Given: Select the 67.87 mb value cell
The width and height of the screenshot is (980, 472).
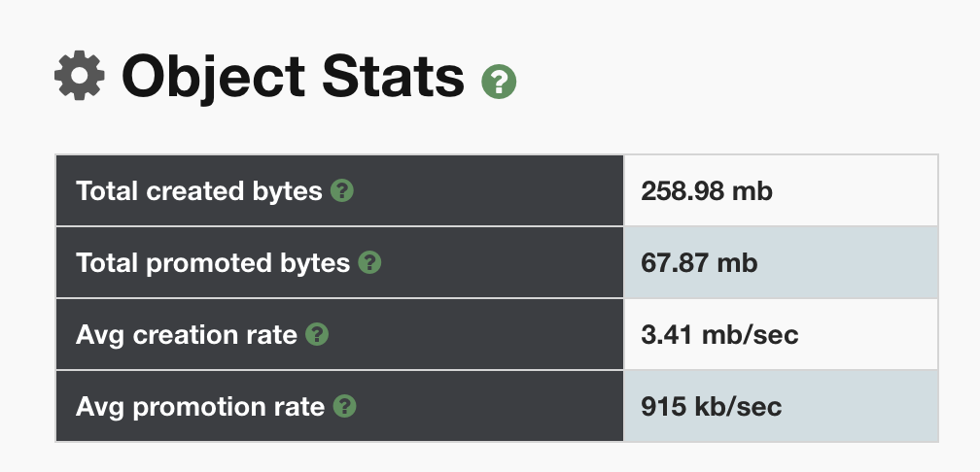Looking at the screenshot, I should click(x=781, y=263).
